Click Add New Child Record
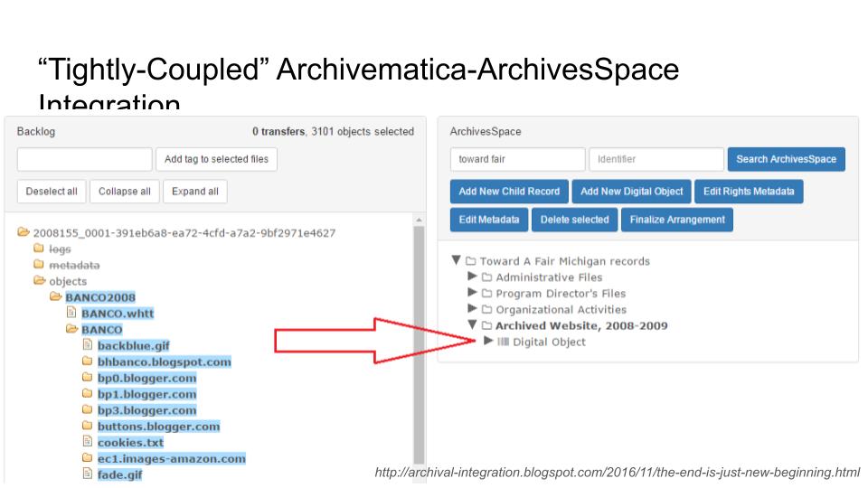 (509, 192)
